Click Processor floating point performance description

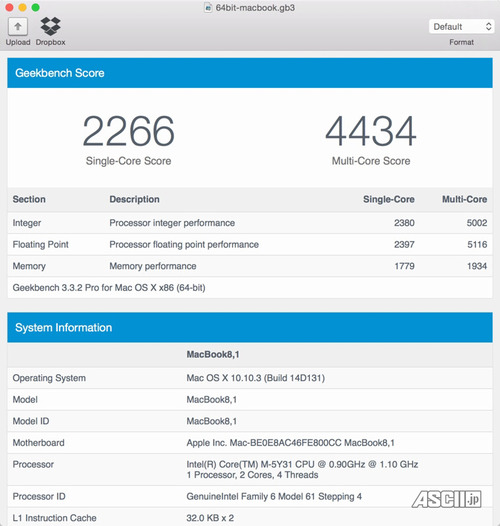tap(184, 245)
